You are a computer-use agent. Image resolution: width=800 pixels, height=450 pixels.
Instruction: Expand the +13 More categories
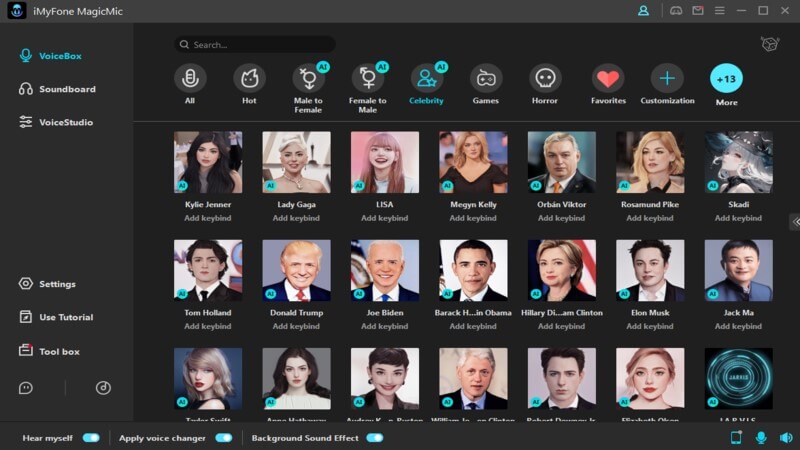coord(727,79)
